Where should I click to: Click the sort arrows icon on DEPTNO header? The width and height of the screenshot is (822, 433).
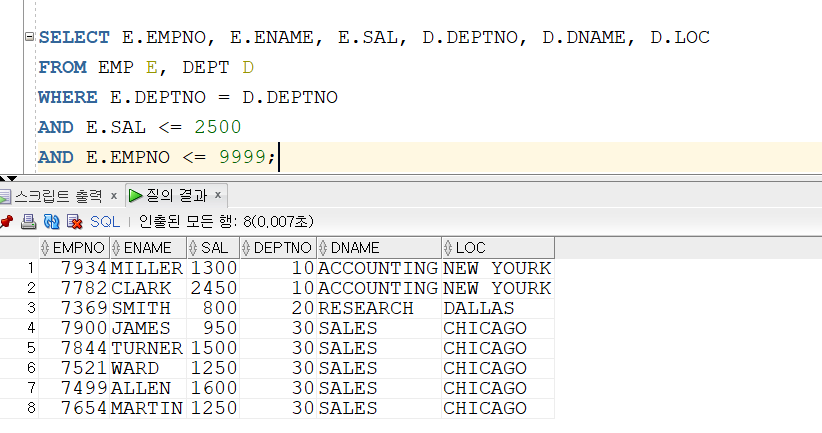coord(245,247)
